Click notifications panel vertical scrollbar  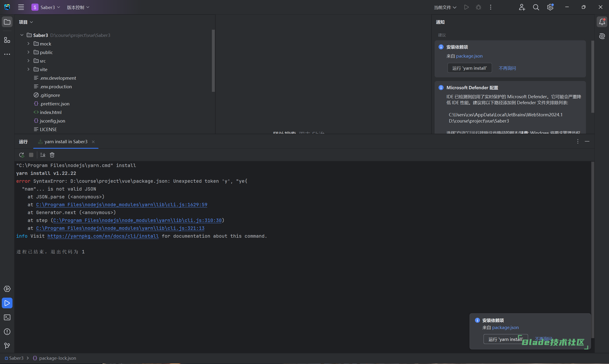click(x=593, y=77)
